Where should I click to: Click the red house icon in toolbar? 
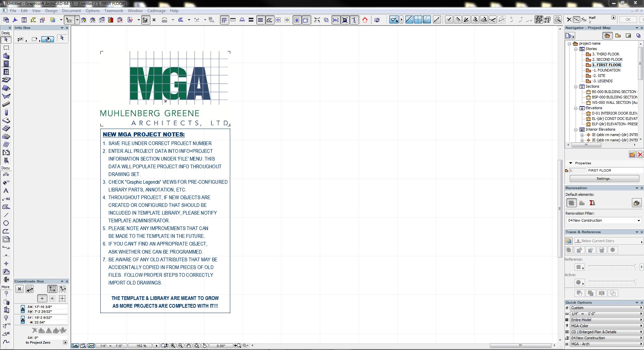365,20
